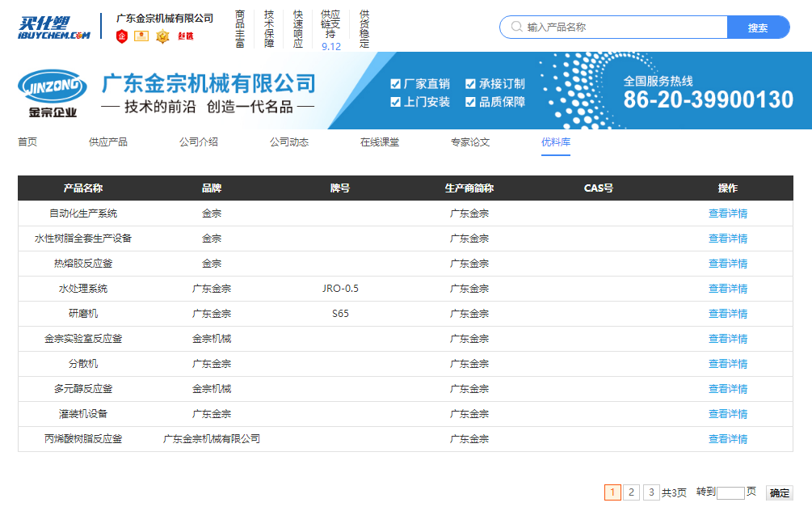Click 查看详情 in the 金宗实验室反应釜 row
812x507 pixels.
coord(728,339)
